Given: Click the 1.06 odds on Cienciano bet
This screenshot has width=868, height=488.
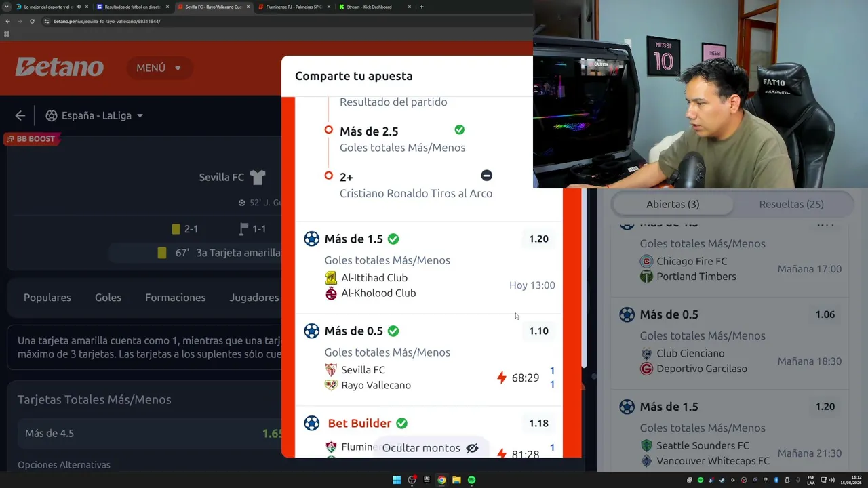Looking at the screenshot, I should coord(825,314).
